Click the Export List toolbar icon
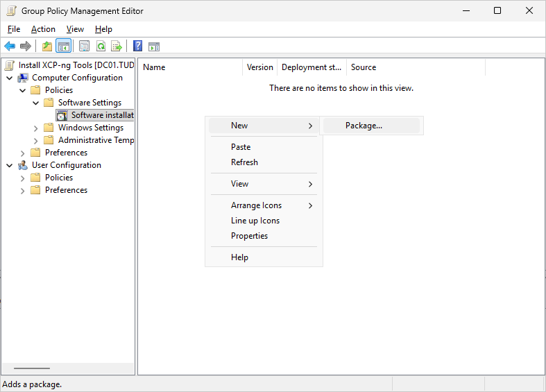The width and height of the screenshot is (546, 392). [x=117, y=46]
